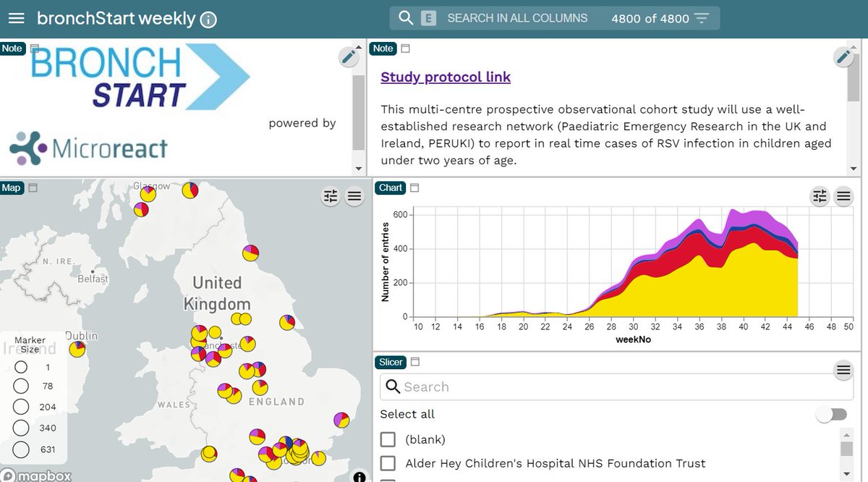The image size is (868, 482).
Task: Open the map panel hamburger menu
Action: pyautogui.click(x=354, y=196)
